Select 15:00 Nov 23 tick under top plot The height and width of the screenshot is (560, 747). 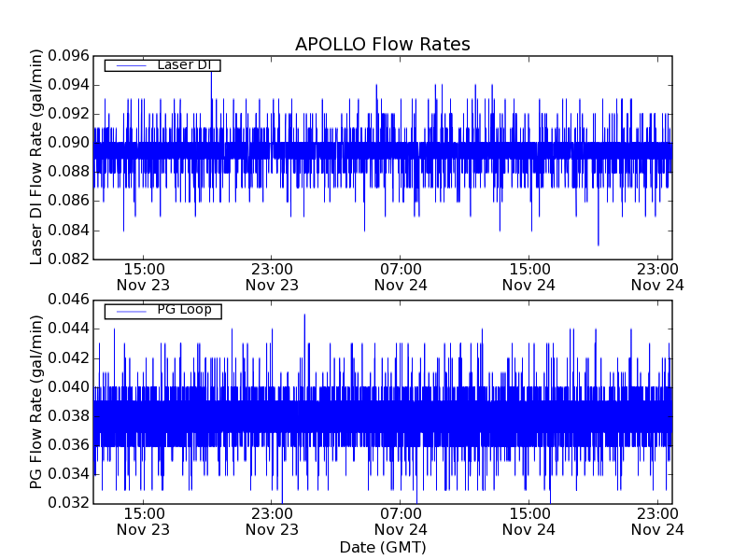142,276
